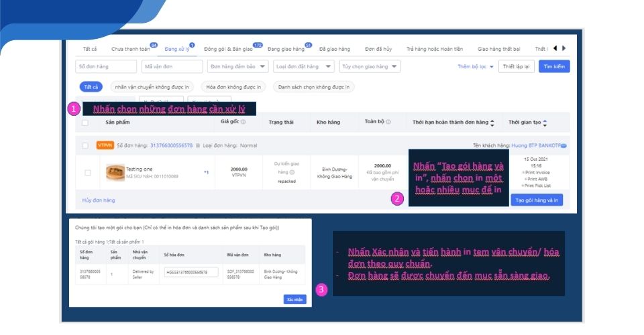This screenshot has width=644, height=335.
Task: Open customer Huong BTP BANKOTP link
Action: 535,145
